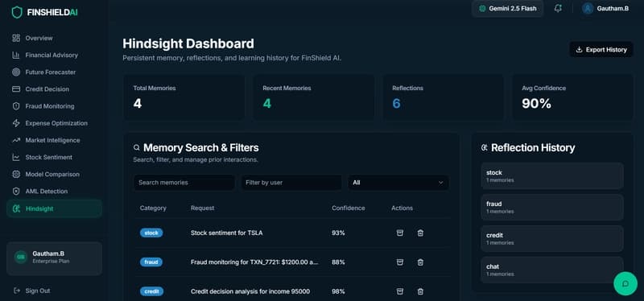Click the Confidence column header

click(349, 208)
